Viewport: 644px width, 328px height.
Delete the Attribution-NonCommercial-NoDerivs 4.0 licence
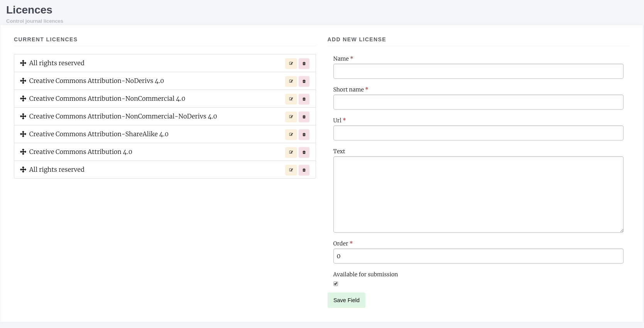coord(304,117)
